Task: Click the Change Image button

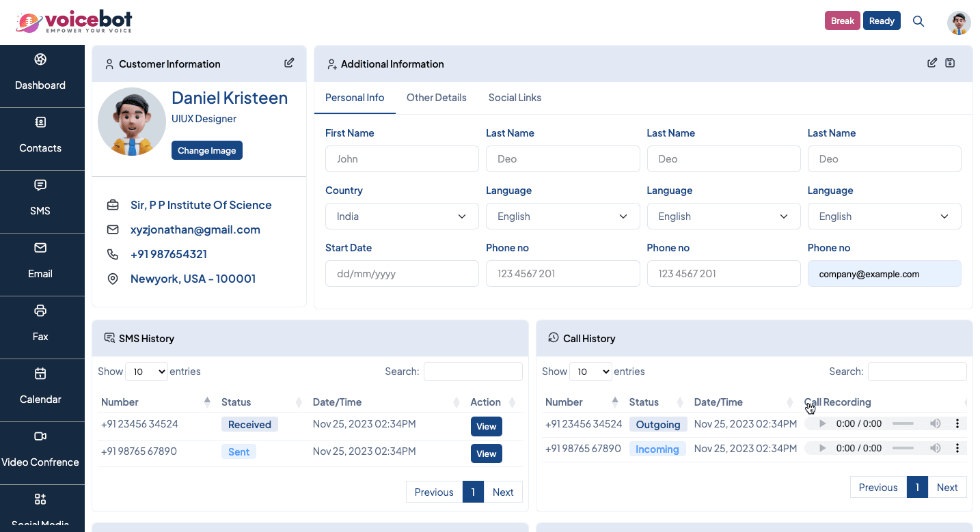Action: pyautogui.click(x=206, y=150)
